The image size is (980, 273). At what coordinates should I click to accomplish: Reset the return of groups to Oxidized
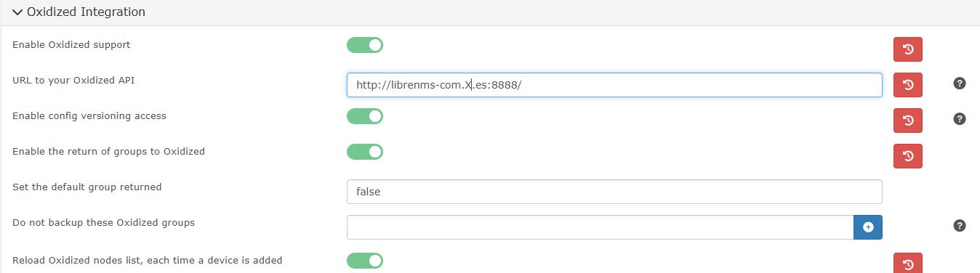907,156
